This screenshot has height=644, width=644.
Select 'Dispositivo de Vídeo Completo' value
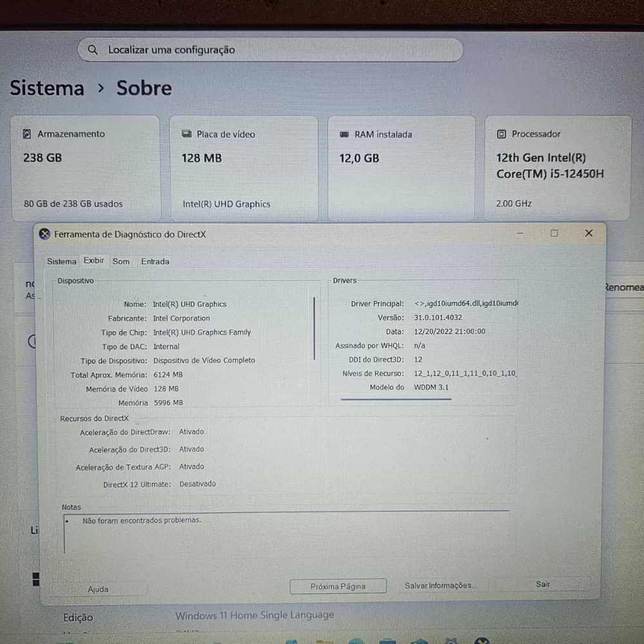point(204,360)
